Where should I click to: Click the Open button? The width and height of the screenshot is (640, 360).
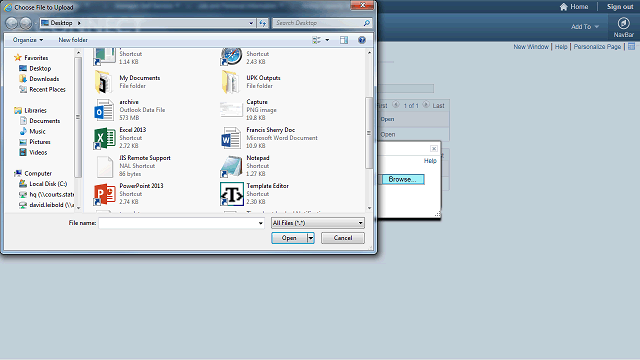289,238
